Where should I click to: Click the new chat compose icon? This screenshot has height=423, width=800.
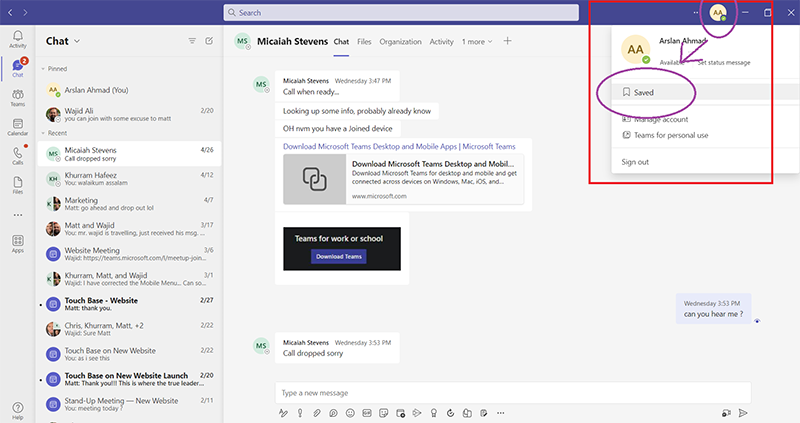pyautogui.click(x=209, y=41)
